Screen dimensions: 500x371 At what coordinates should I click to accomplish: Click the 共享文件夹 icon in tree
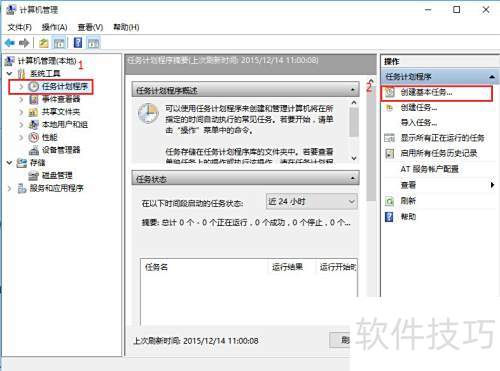pyautogui.click(x=33, y=112)
